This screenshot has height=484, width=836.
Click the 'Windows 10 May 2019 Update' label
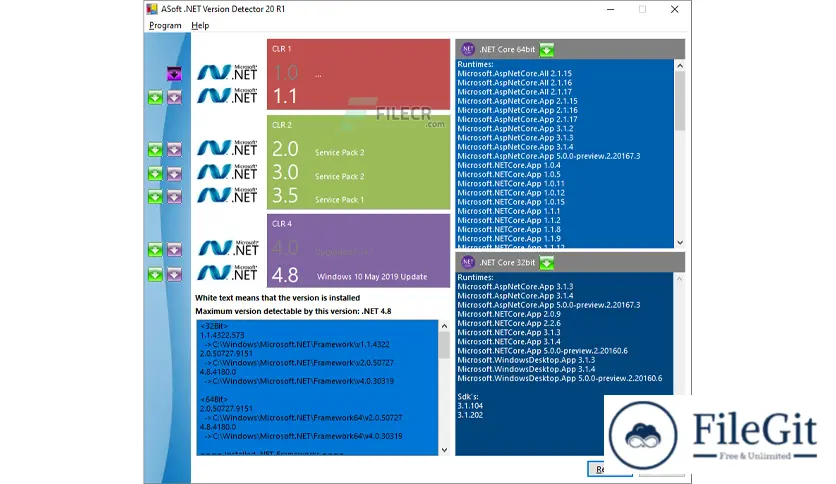[372, 277]
